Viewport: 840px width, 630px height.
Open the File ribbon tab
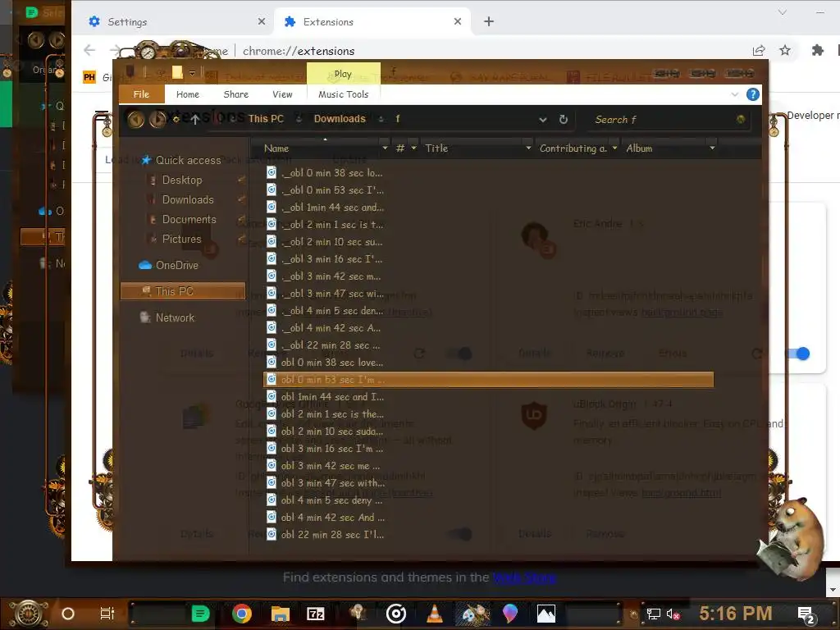(x=141, y=94)
